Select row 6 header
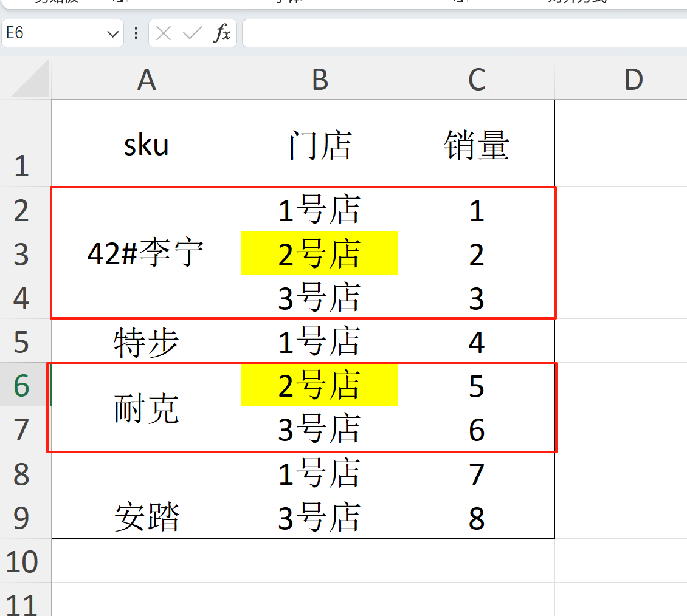687x616 pixels. 26,385
